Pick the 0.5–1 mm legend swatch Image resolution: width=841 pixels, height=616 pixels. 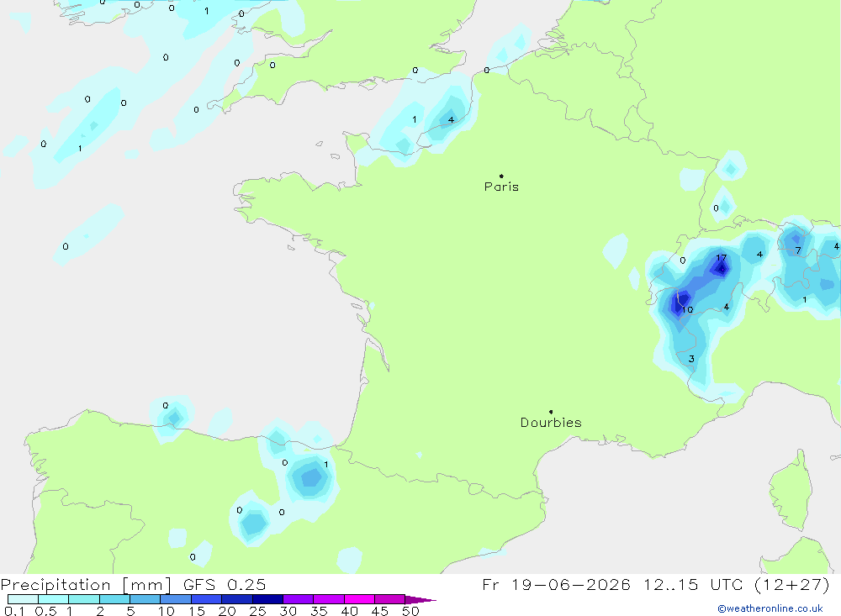click(x=54, y=599)
